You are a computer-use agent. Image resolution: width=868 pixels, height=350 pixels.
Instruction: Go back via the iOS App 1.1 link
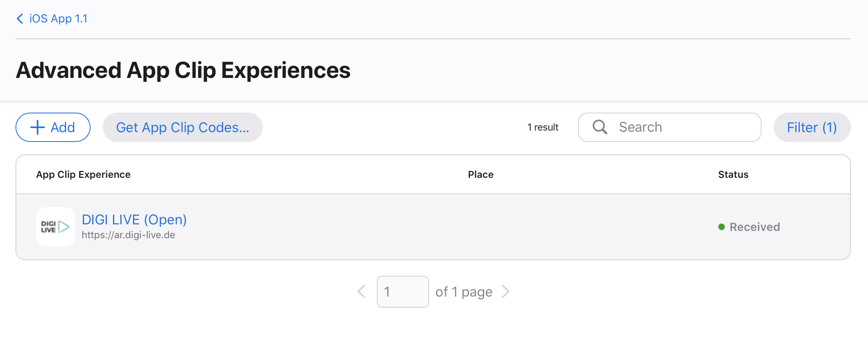[58, 19]
